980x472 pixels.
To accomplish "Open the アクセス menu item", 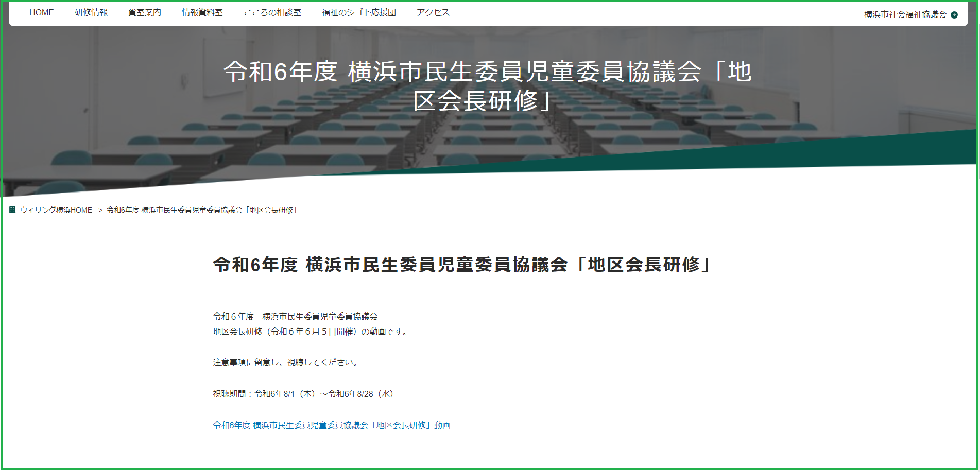I will click(433, 12).
